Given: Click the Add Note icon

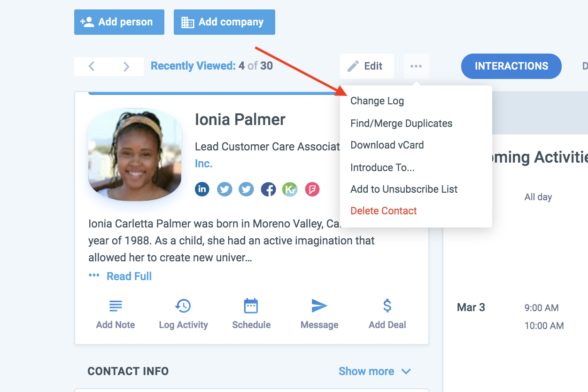Looking at the screenshot, I should click(x=116, y=306).
